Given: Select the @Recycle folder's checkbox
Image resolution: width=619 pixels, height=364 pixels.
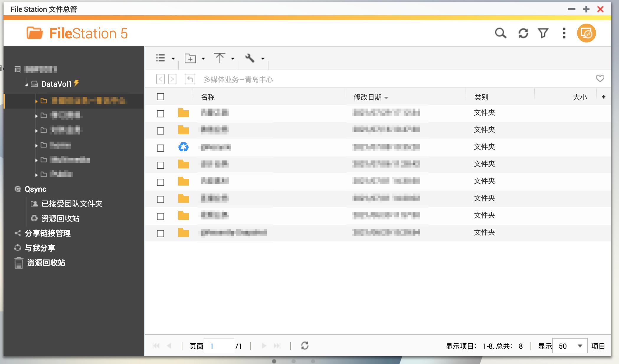Looking at the screenshot, I should [160, 147].
